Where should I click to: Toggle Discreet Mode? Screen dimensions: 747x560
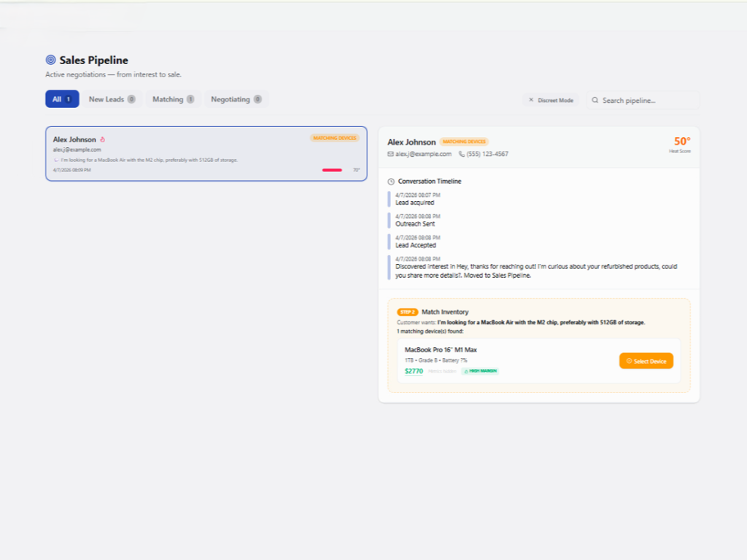point(551,100)
